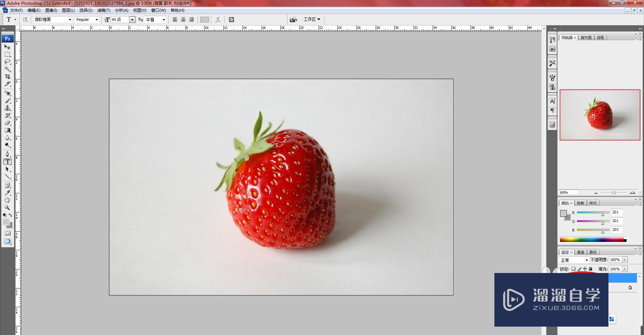Switch to the 直方图 tab
The width and height of the screenshot is (644, 335).
tap(586, 38)
